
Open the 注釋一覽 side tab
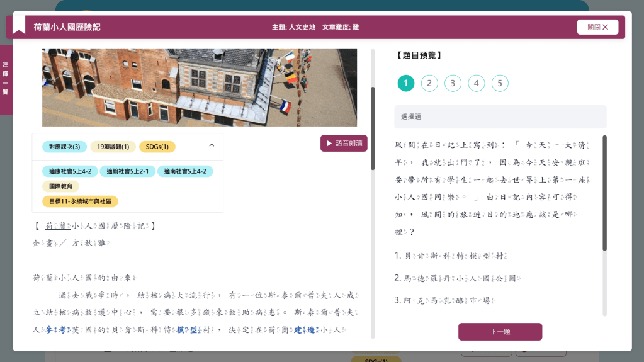[x=6, y=79]
